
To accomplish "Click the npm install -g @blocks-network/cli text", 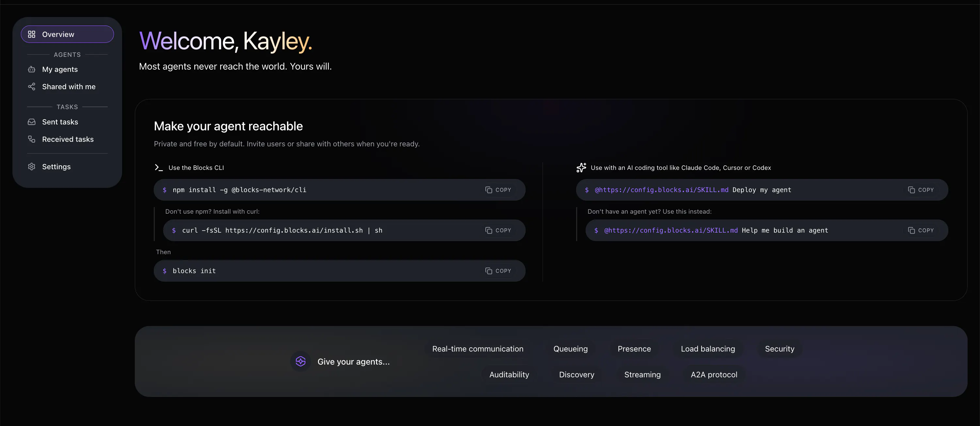I will coord(239,190).
